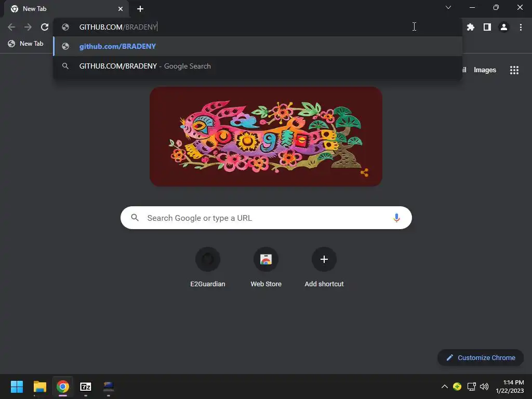Viewport: 532px width, 399px height.
Task: Show hidden system tray icons
Action: 445,387
